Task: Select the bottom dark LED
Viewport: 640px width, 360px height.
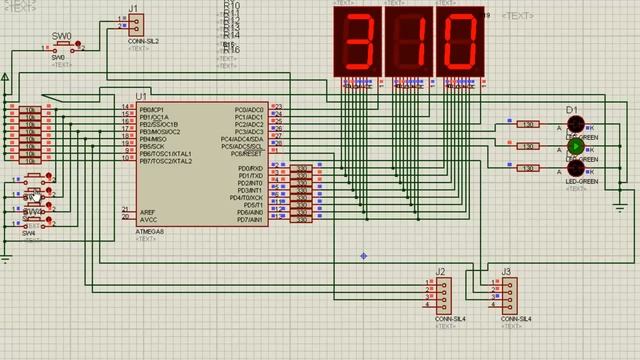Action: point(576,168)
